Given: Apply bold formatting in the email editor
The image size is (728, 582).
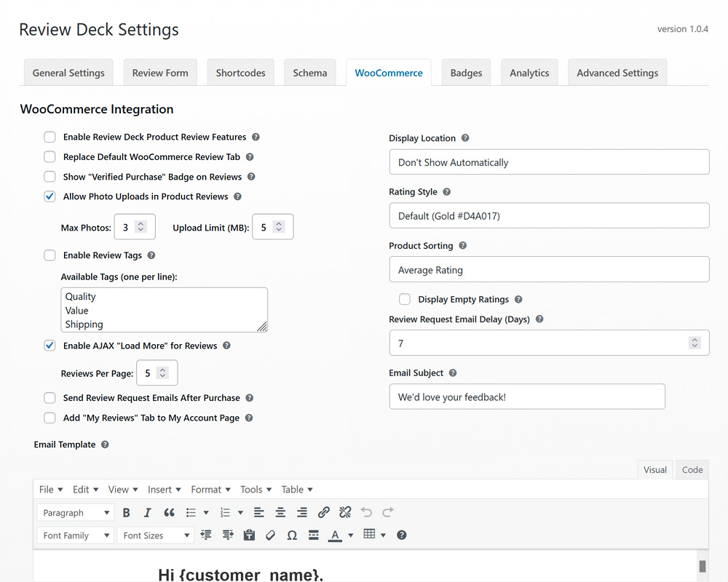Looking at the screenshot, I should 127,512.
